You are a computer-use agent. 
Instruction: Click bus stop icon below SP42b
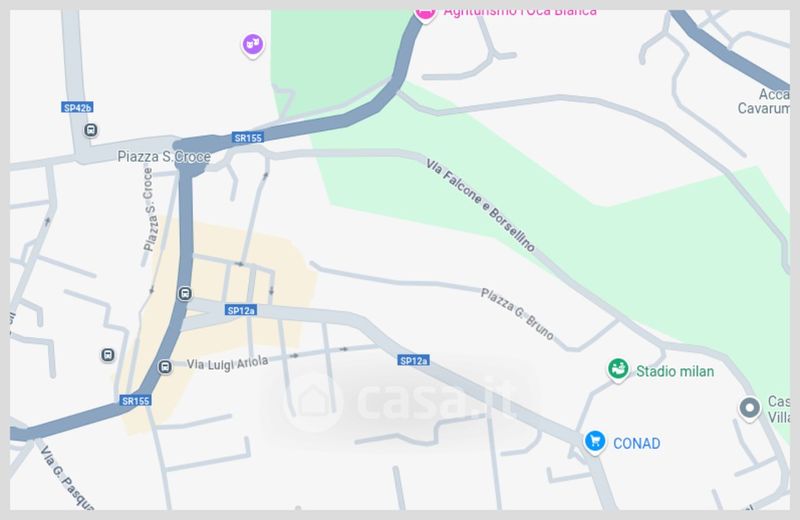[91, 130]
